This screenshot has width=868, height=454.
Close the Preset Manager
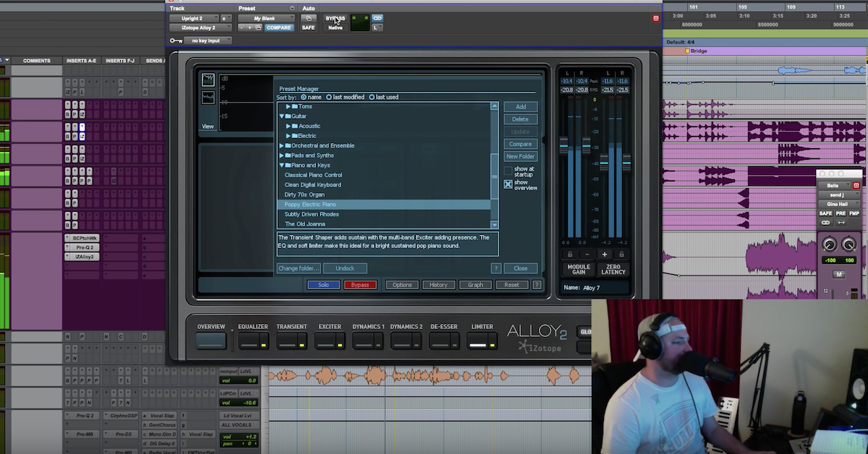coord(521,268)
